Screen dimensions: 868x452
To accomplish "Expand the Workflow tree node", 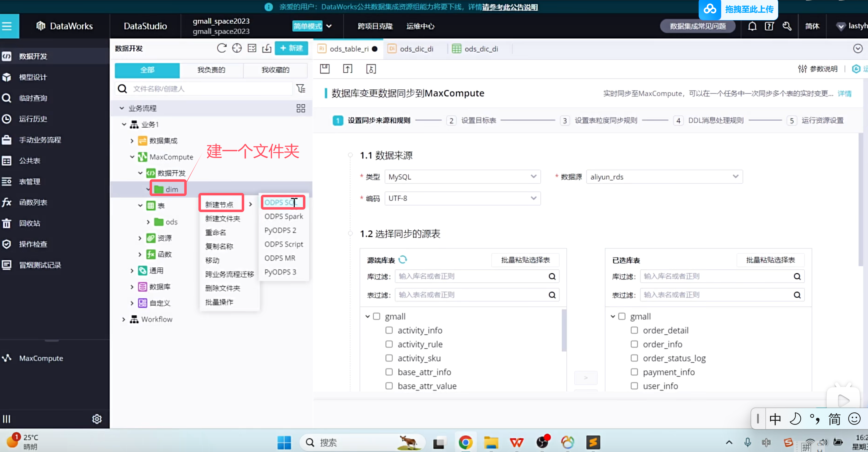I will click(x=124, y=319).
